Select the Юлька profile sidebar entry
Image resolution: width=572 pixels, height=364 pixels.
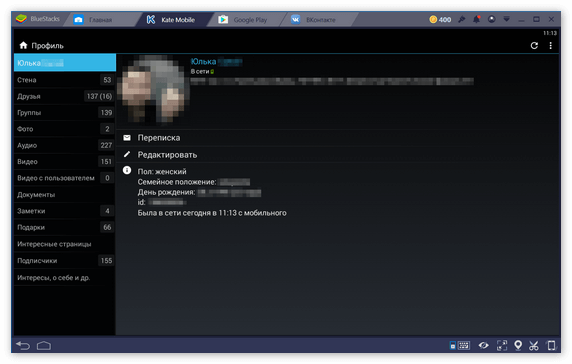tap(65, 63)
